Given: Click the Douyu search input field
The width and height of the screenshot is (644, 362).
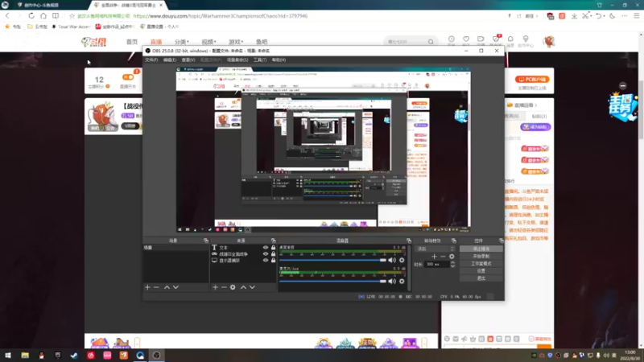Looking at the screenshot, I should tap(407, 42).
